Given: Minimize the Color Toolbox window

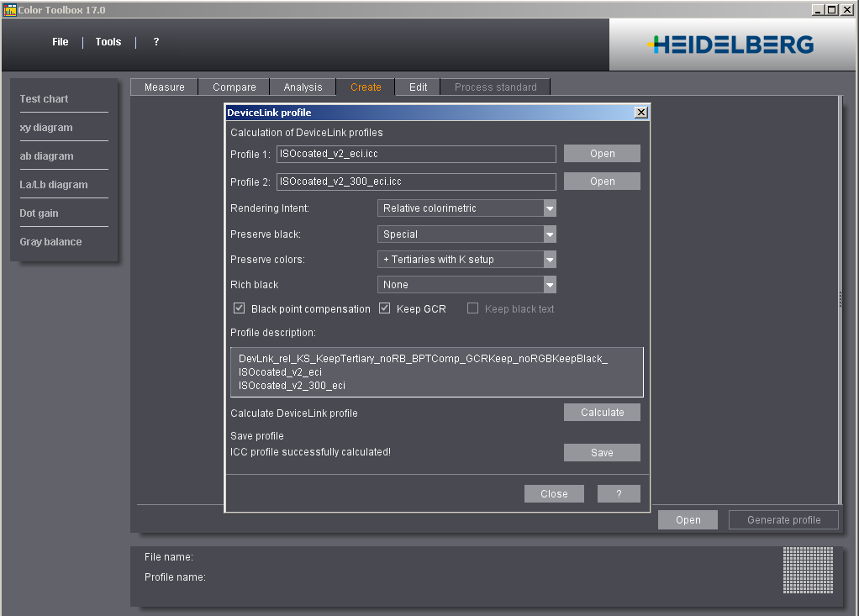Looking at the screenshot, I should point(818,10).
